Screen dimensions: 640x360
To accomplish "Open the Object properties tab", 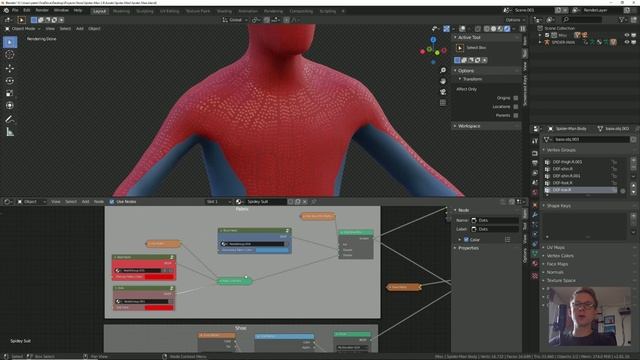I will point(535,204).
